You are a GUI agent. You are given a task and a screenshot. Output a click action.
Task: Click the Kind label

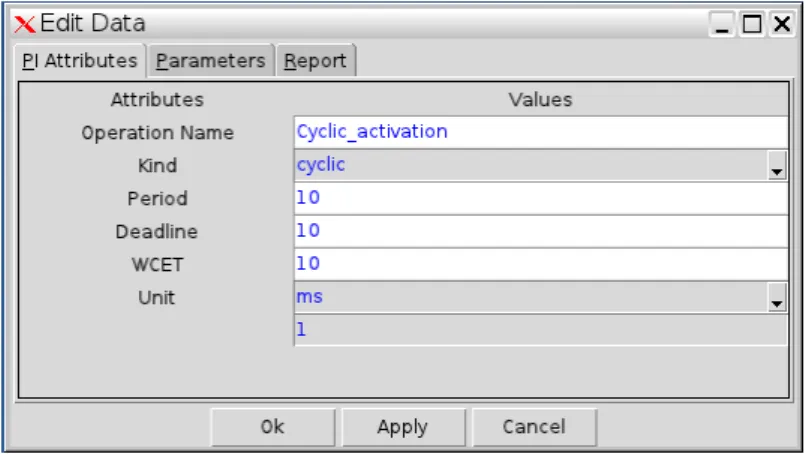point(157,166)
